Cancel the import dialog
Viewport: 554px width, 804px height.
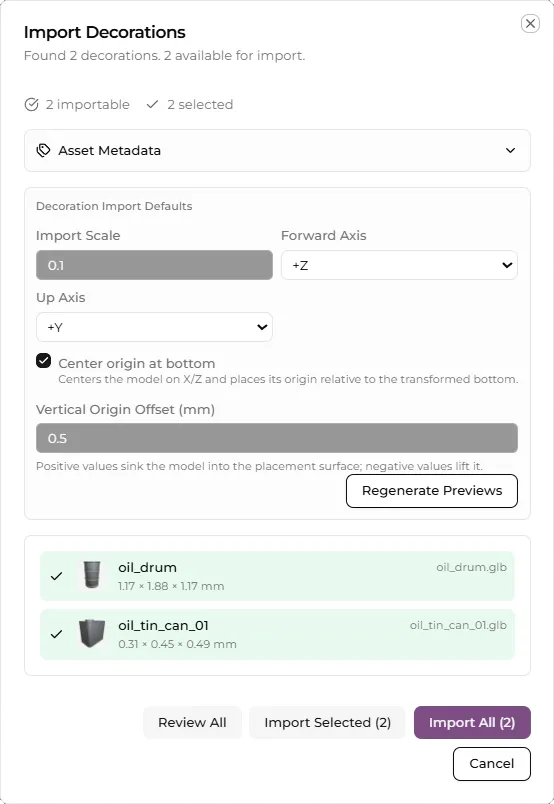491,763
